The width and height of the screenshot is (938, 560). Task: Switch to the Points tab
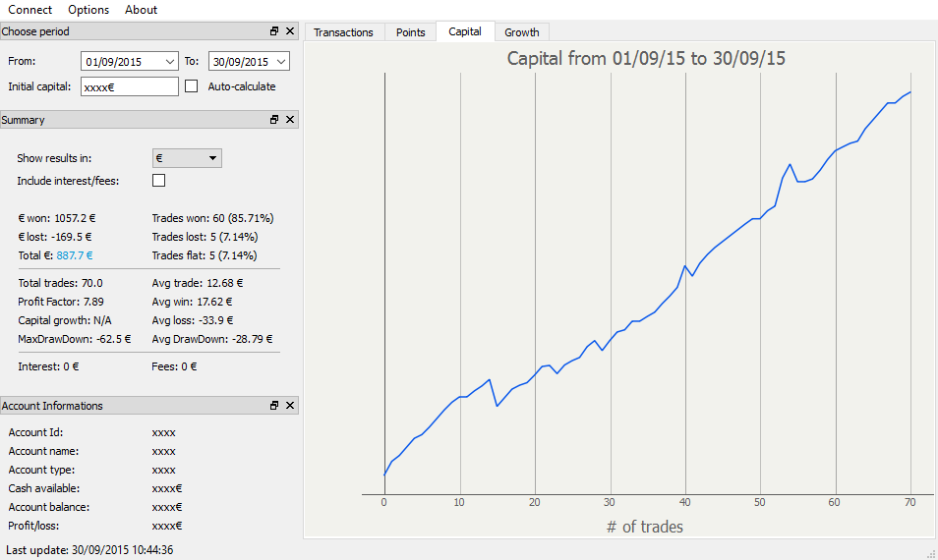(410, 32)
